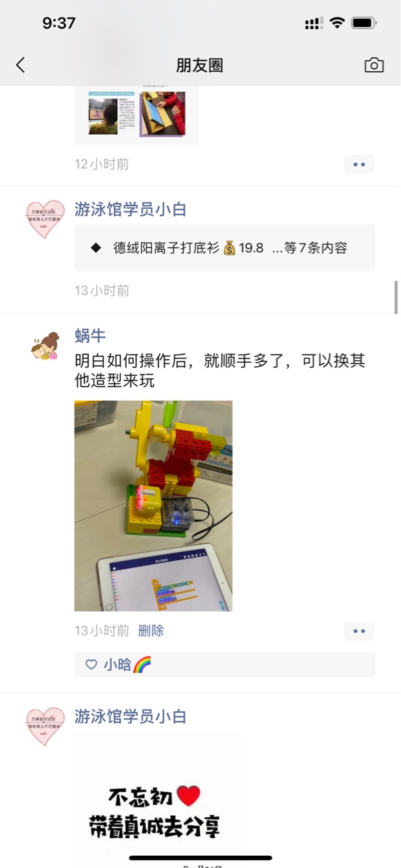
Task: Open the second 游泳馆学员小白 name link
Action: [x=131, y=717]
